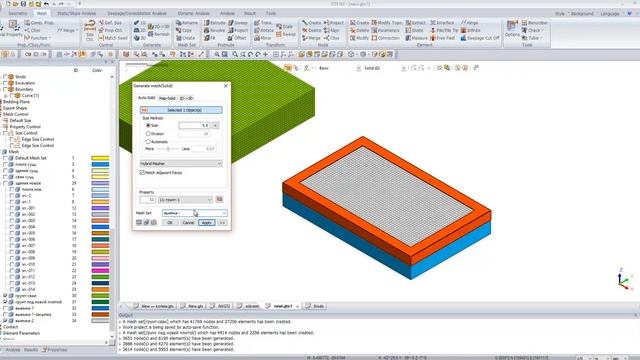Viewport: 640px width, 360px height.
Task: Switch to the 2D->3D tab in the dialog
Action: (186, 98)
